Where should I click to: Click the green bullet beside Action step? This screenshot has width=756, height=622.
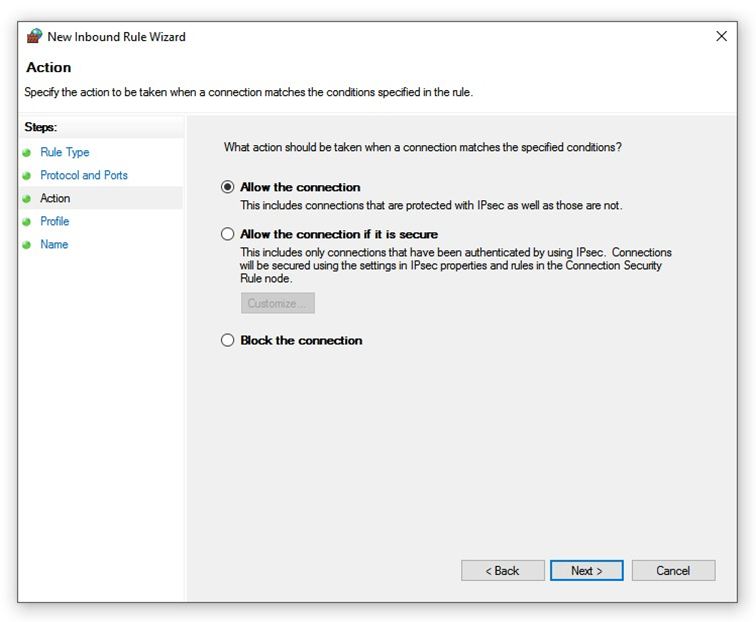[27, 199]
